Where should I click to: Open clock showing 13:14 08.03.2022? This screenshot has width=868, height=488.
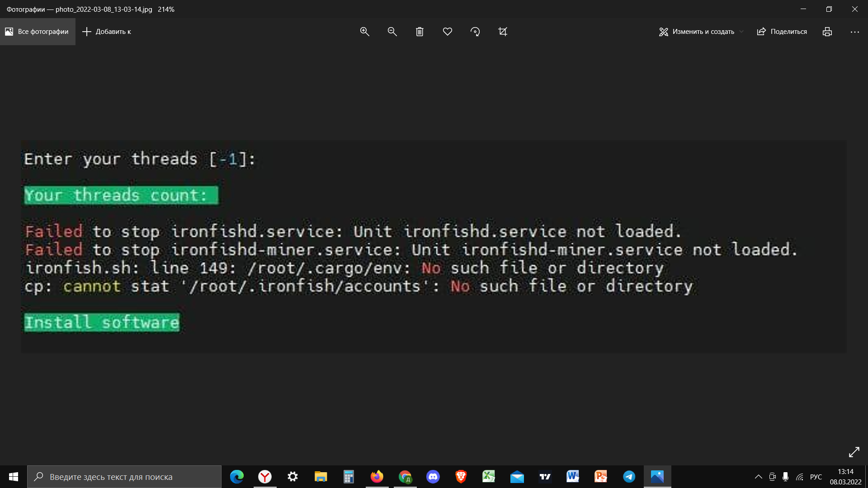[x=845, y=477]
